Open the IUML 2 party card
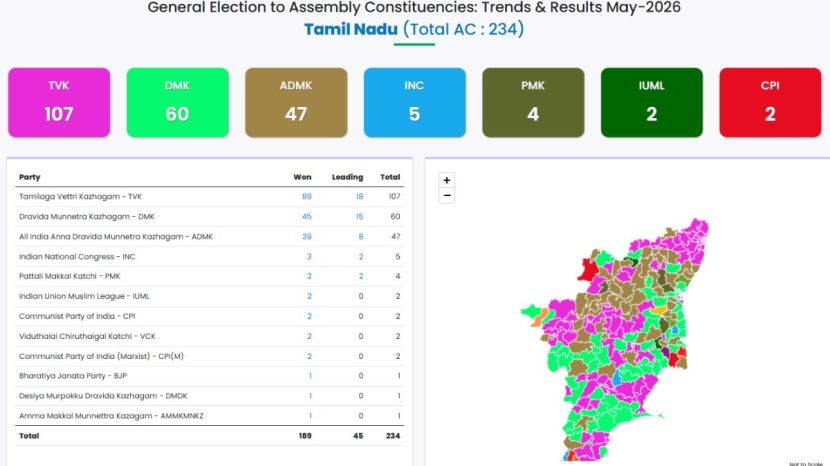 [x=652, y=103]
